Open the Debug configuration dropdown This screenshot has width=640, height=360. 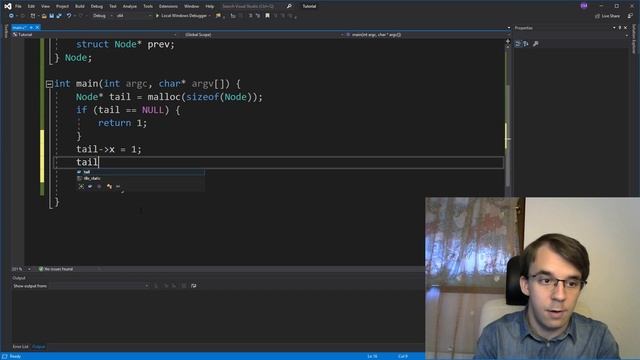point(102,16)
